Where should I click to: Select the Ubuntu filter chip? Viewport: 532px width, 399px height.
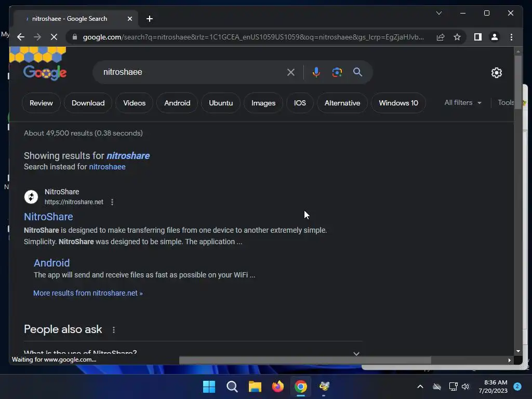click(x=221, y=103)
